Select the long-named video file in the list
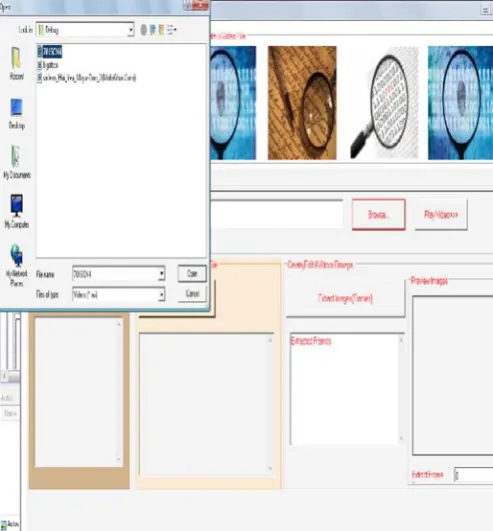Image resolution: width=493 pixels, height=531 pixels. point(87,78)
